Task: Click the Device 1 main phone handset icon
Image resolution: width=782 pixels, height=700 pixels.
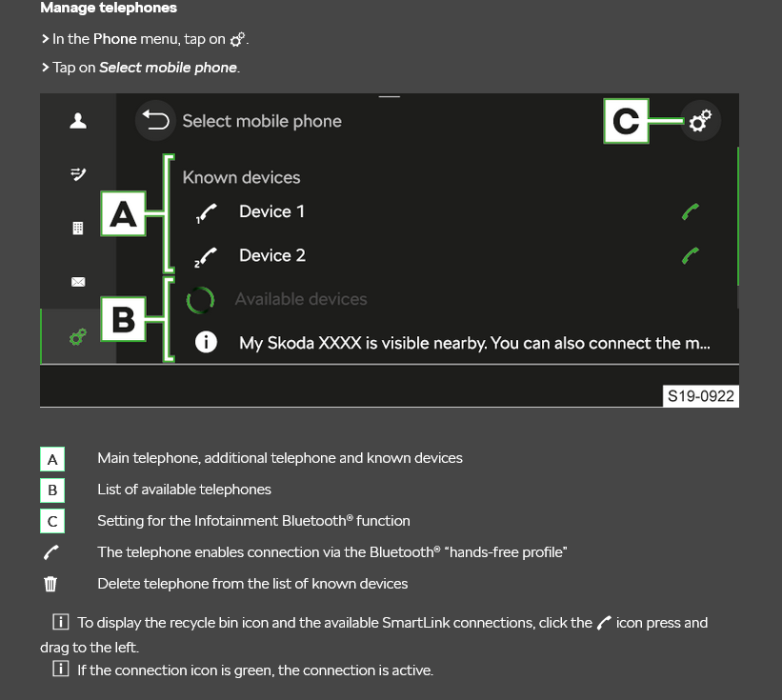Action: coord(206,213)
